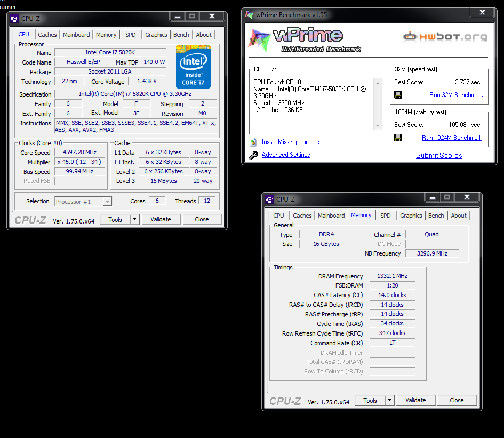Click CPU-Z title bar icon in left window
The image size is (504, 438).
pyautogui.click(x=14, y=19)
